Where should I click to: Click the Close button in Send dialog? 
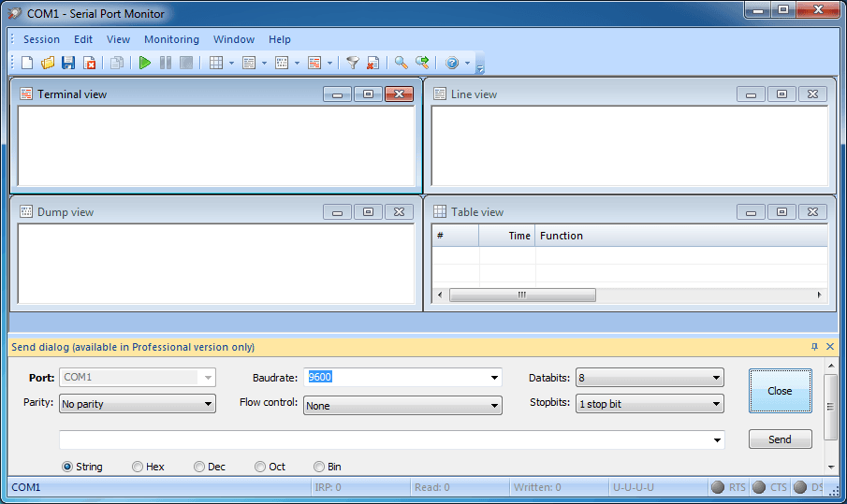(x=780, y=391)
